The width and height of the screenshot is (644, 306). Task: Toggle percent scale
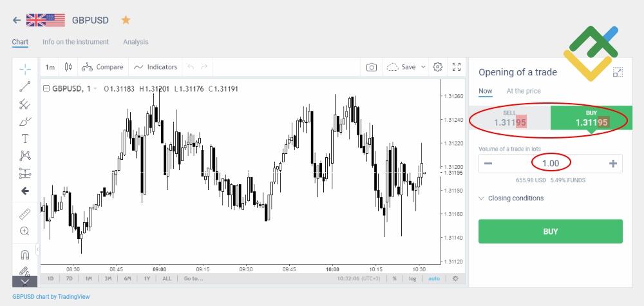point(394,278)
